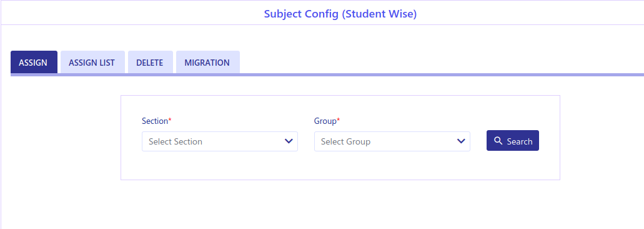Select the active ASSIGN tab
The width and height of the screenshot is (644, 229).
pyautogui.click(x=34, y=63)
